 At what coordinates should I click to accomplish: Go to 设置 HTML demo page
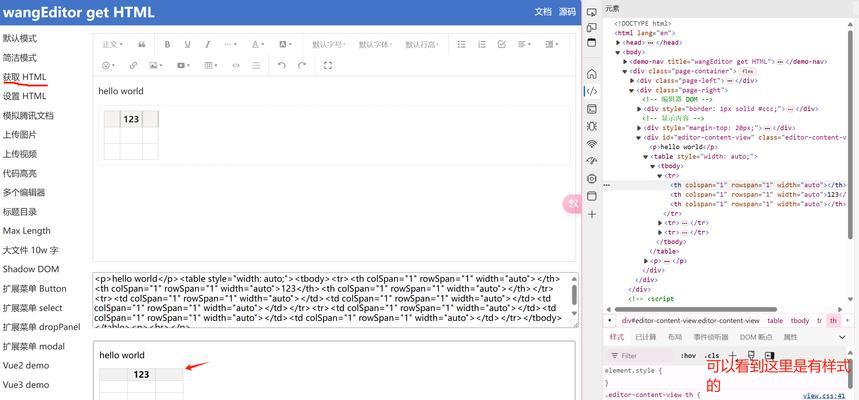pyautogui.click(x=25, y=96)
